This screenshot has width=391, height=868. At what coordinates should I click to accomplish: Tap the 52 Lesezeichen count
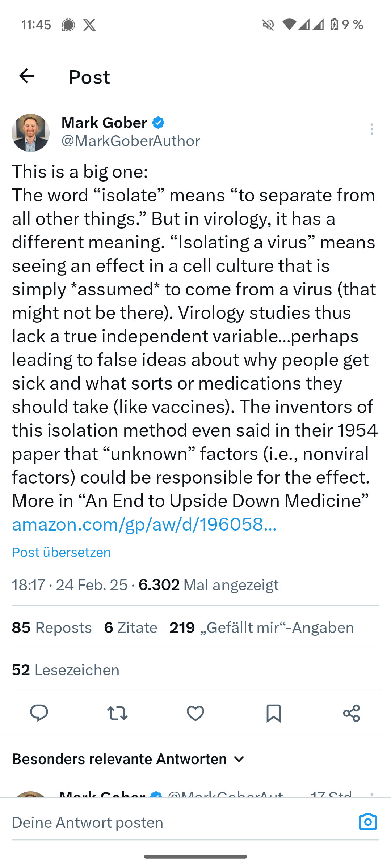pyautogui.click(x=66, y=670)
